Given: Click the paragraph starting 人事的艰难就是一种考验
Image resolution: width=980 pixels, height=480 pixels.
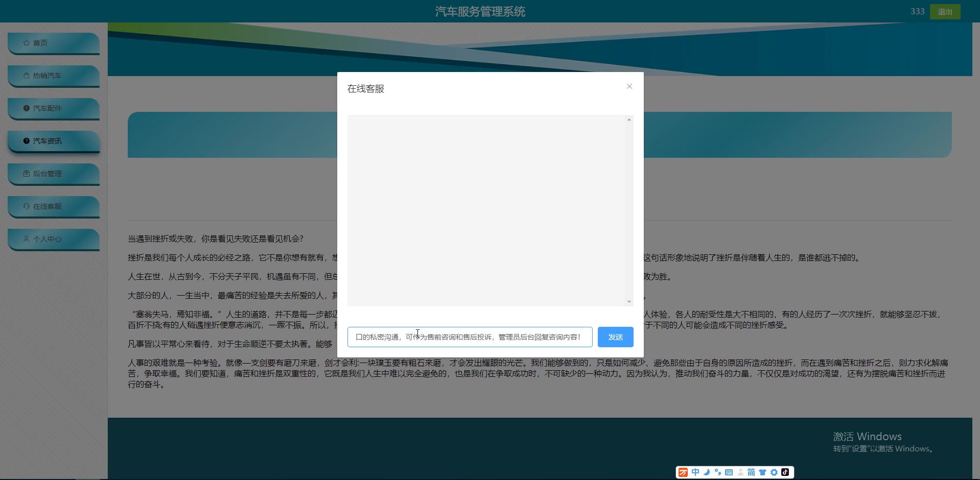Looking at the screenshot, I should click(x=539, y=373).
